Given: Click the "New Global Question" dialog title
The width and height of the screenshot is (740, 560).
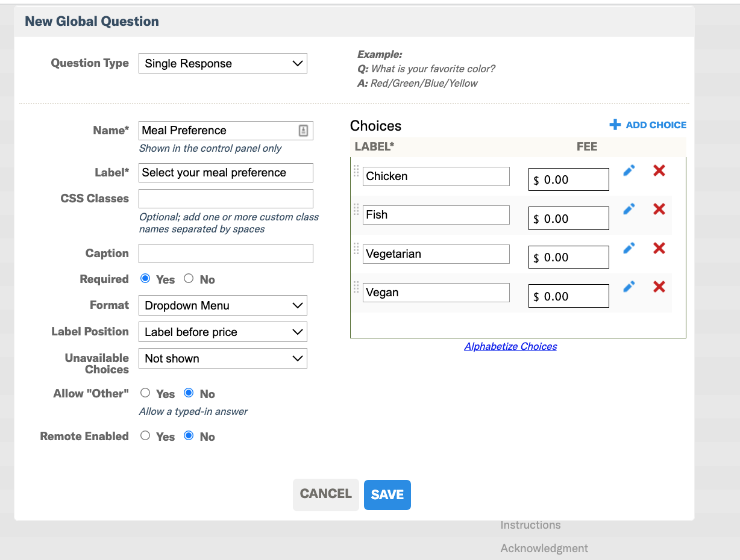Looking at the screenshot, I should (x=92, y=22).
